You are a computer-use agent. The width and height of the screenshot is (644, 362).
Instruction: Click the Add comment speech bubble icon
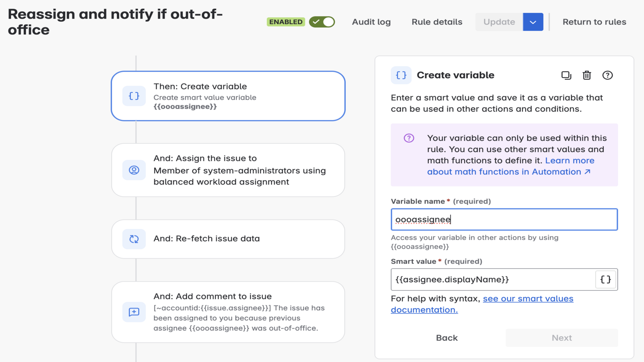click(x=134, y=312)
